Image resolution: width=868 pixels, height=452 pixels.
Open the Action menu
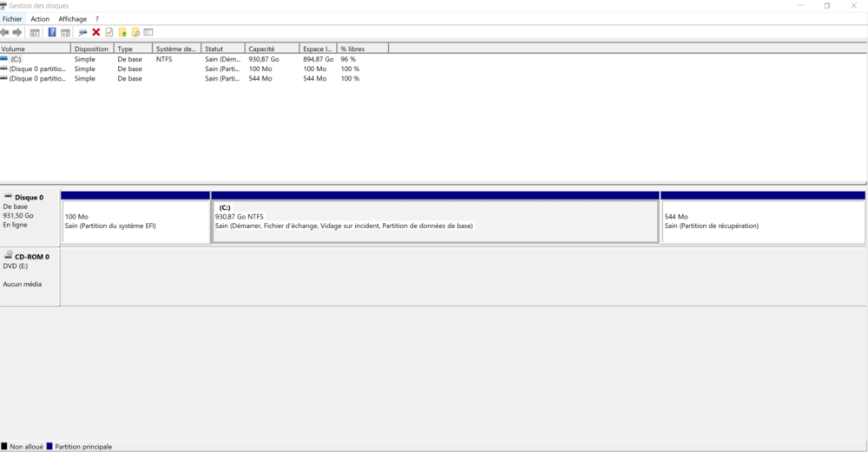click(40, 19)
